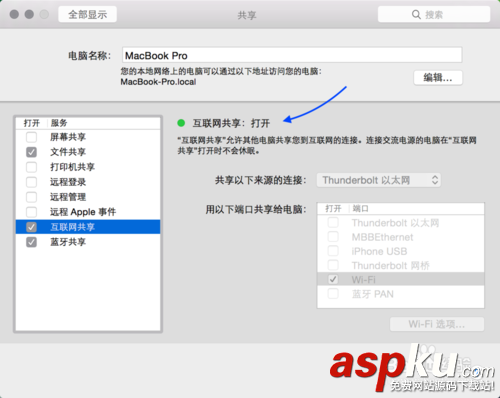The height and width of the screenshot is (398, 500).
Task: Click the 搜索 search field
Action: click(434, 14)
